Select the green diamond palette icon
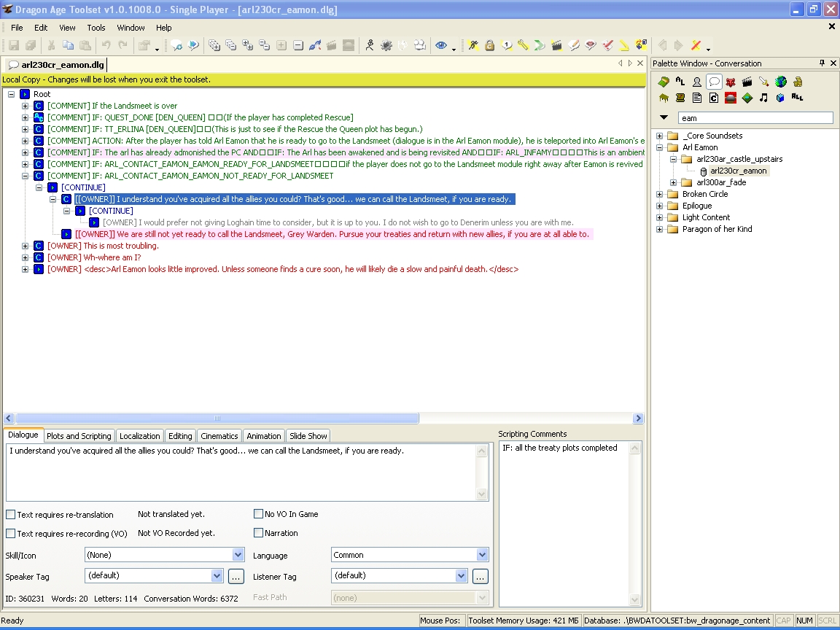The width and height of the screenshot is (840, 630). coord(747,98)
